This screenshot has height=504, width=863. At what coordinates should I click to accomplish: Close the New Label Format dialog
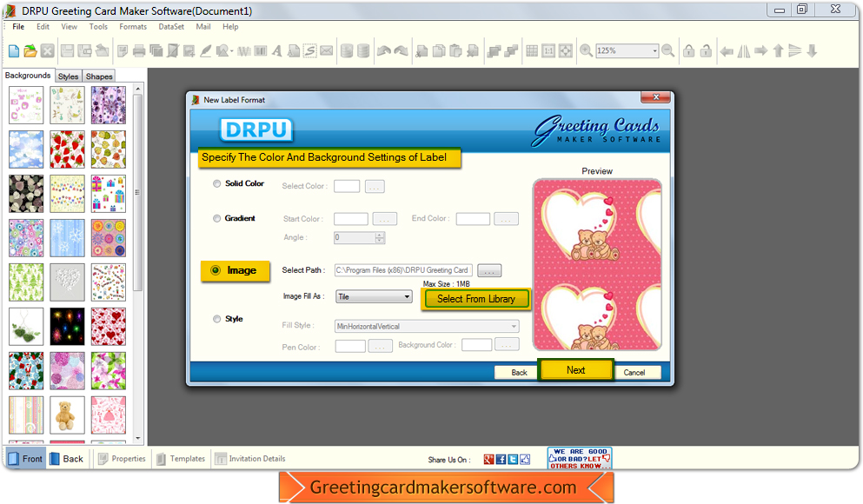tap(655, 97)
